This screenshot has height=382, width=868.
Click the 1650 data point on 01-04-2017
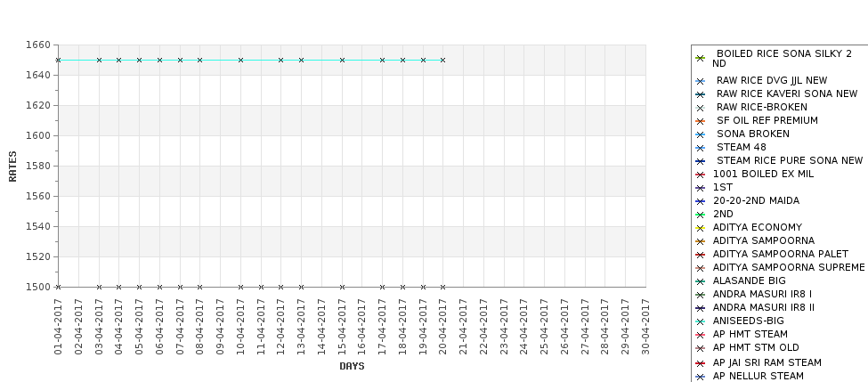pos(58,60)
